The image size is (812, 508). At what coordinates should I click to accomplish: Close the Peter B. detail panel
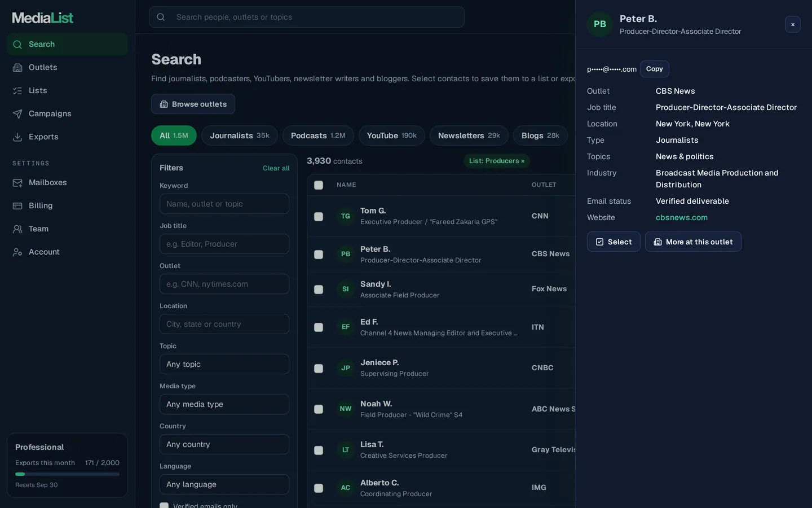tap(793, 24)
